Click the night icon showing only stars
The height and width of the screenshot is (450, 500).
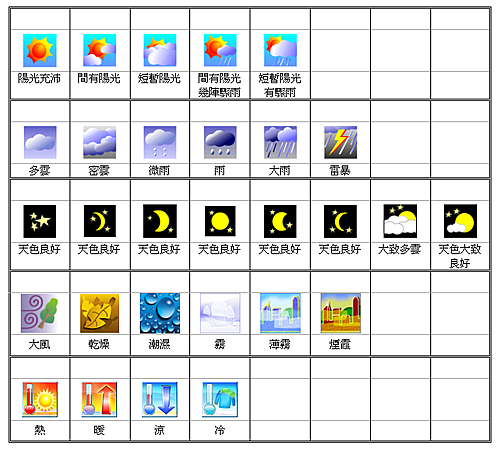click(40, 221)
